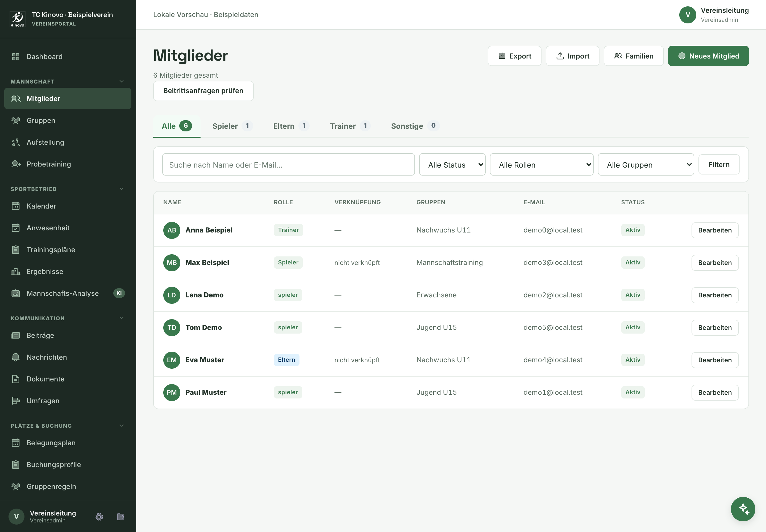766x532 pixels.
Task: Open the Kalender calendar icon
Action: click(16, 206)
